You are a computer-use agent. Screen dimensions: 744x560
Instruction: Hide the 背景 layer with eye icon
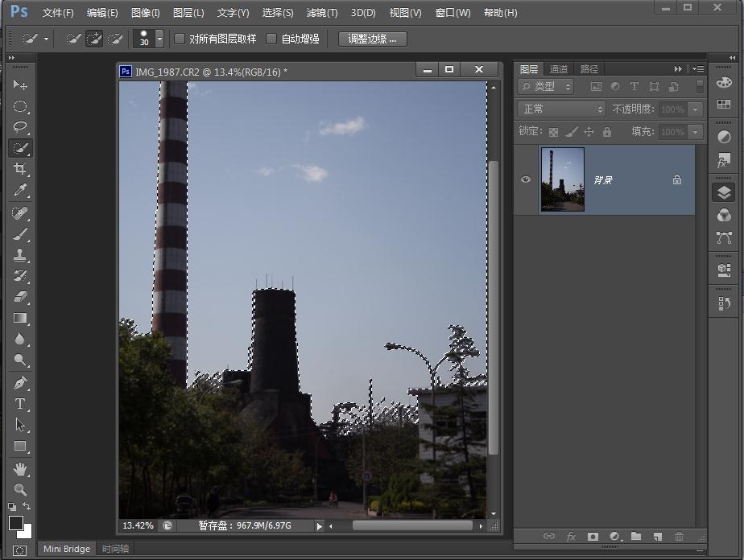click(526, 179)
